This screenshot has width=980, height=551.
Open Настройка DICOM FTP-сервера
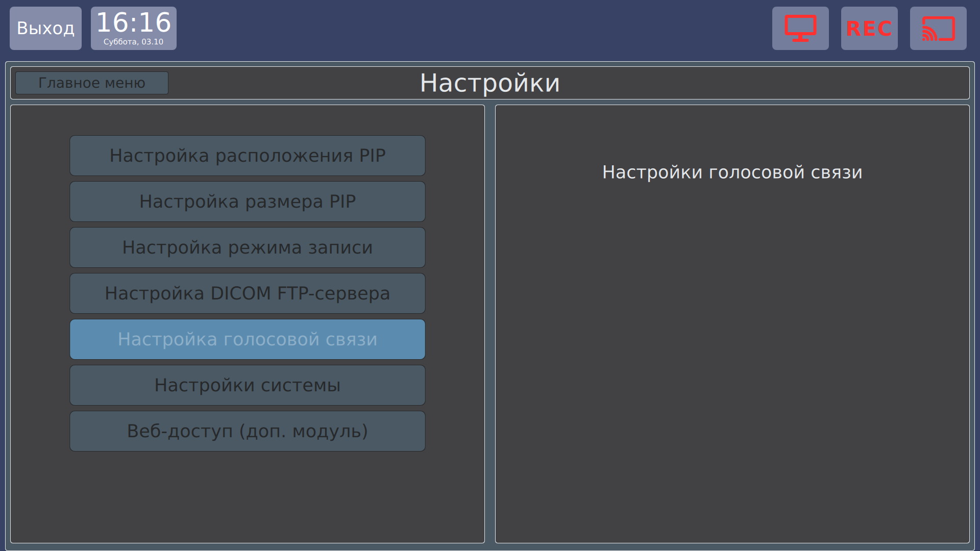[248, 293]
